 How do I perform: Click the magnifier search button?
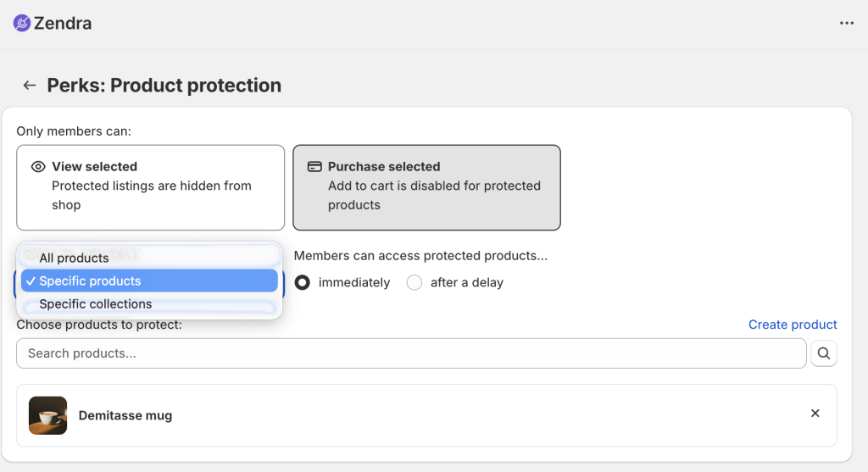tap(824, 353)
